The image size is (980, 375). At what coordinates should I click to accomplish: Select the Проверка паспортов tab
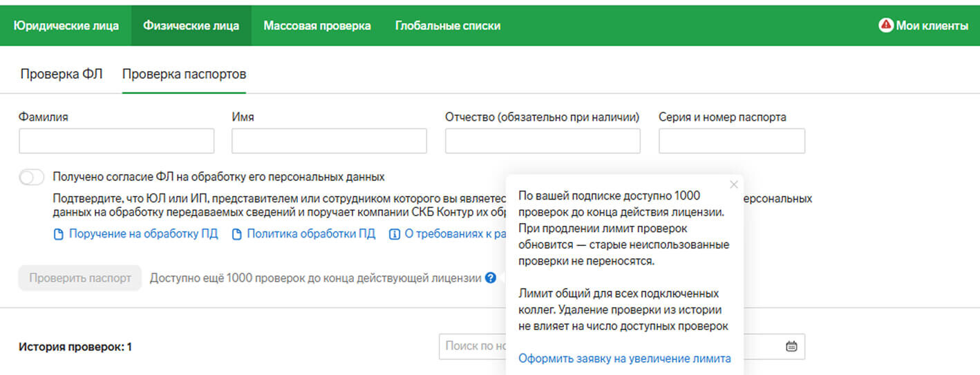coord(184,74)
